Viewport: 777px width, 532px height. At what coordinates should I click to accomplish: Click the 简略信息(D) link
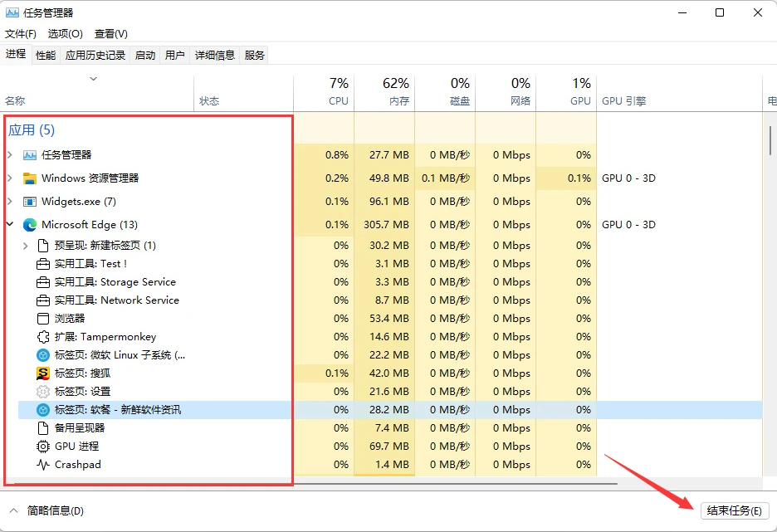pyautogui.click(x=55, y=510)
